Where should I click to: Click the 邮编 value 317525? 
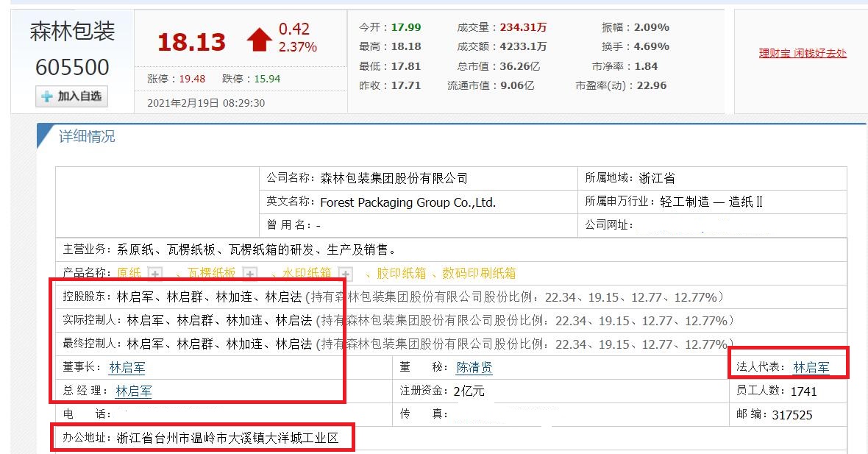792,415
